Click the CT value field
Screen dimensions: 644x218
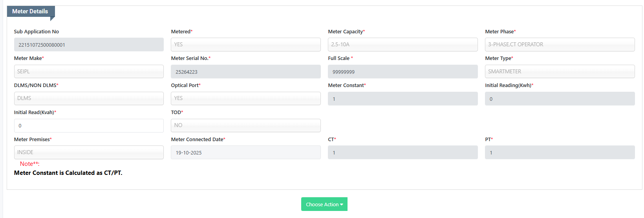point(402,153)
